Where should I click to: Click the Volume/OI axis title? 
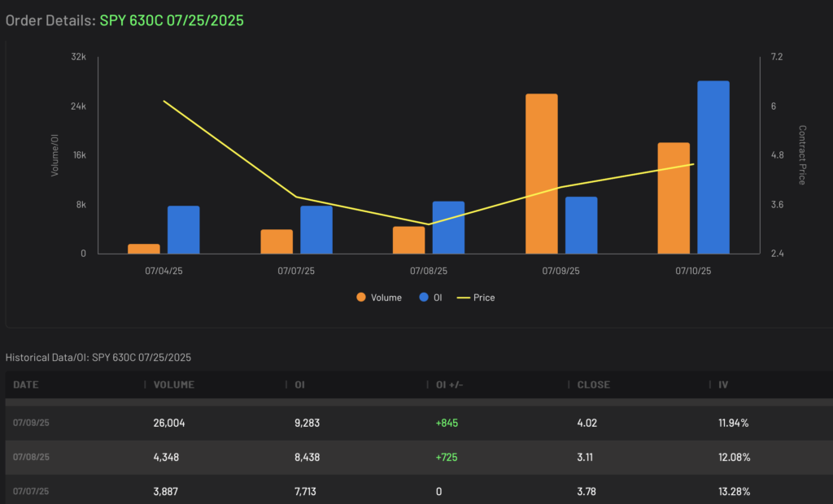pyautogui.click(x=55, y=155)
